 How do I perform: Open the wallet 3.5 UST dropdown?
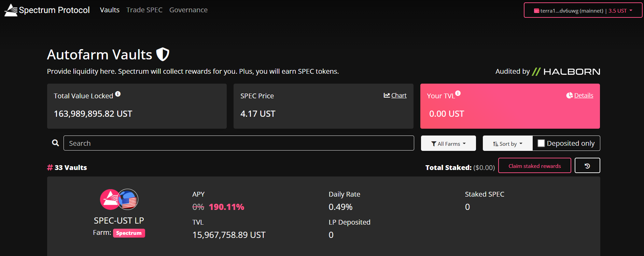(620, 11)
